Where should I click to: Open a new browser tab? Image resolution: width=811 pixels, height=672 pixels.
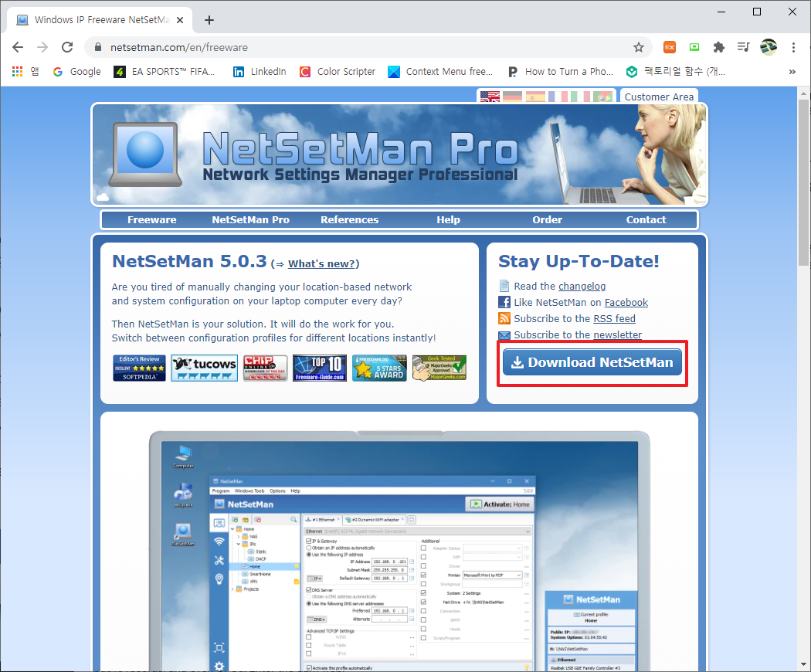209,20
